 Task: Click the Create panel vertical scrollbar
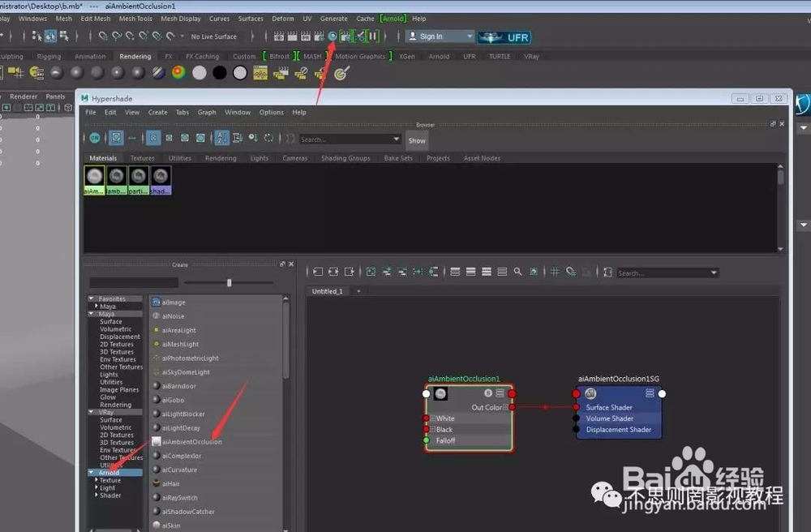click(285, 341)
